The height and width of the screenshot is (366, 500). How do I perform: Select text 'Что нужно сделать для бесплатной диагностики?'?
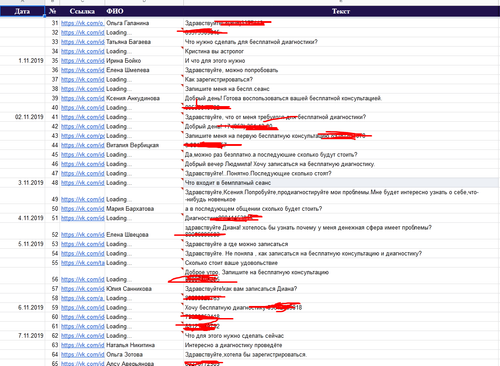(x=251, y=42)
